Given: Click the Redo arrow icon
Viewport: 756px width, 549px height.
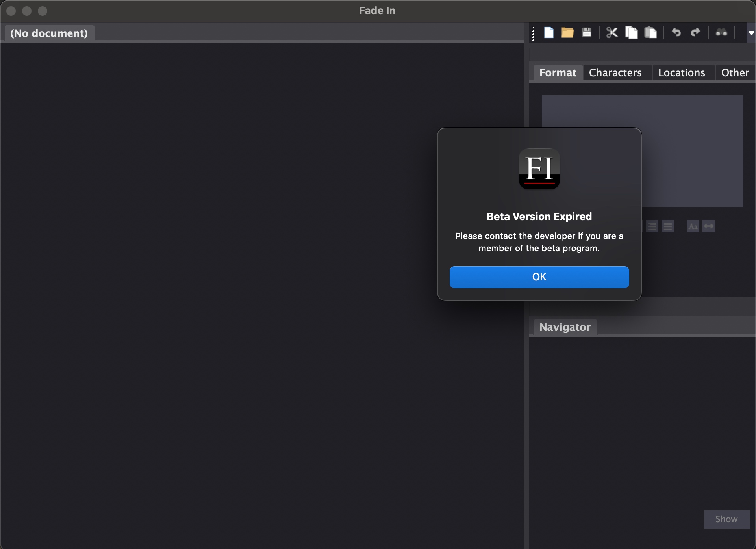Looking at the screenshot, I should [x=695, y=32].
